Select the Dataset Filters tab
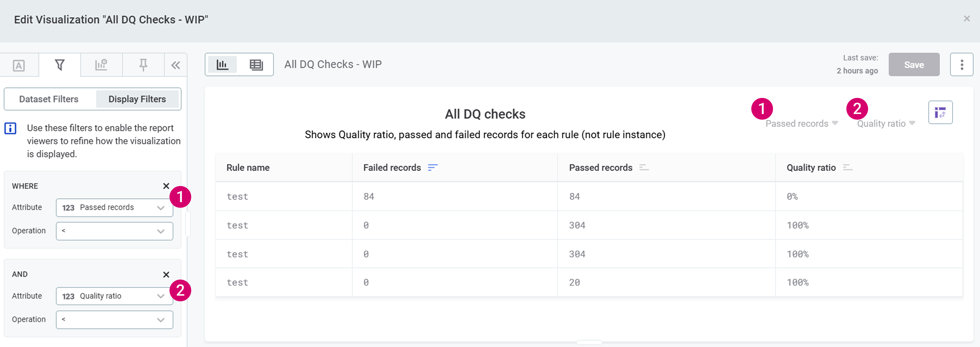 (49, 99)
